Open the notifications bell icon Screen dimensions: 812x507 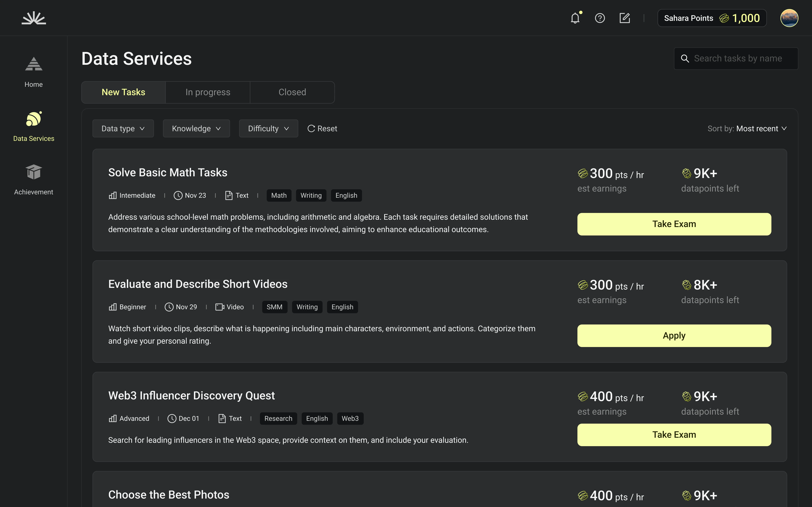(575, 18)
